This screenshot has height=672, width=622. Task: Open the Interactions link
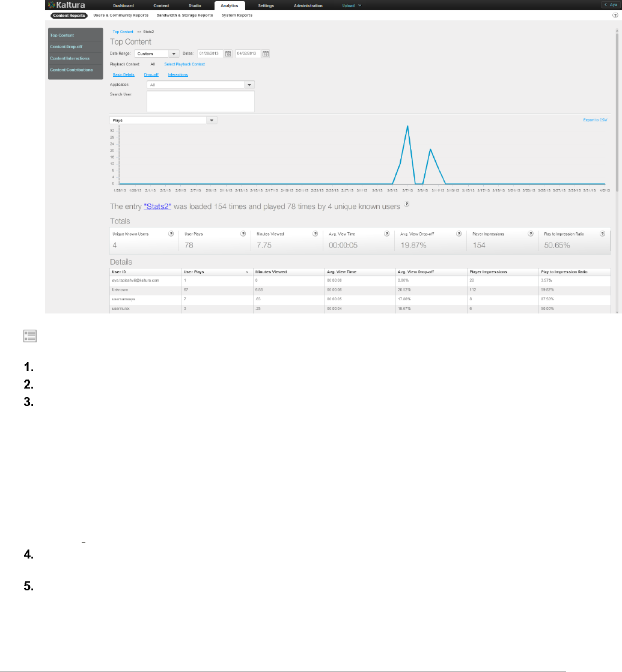(178, 74)
